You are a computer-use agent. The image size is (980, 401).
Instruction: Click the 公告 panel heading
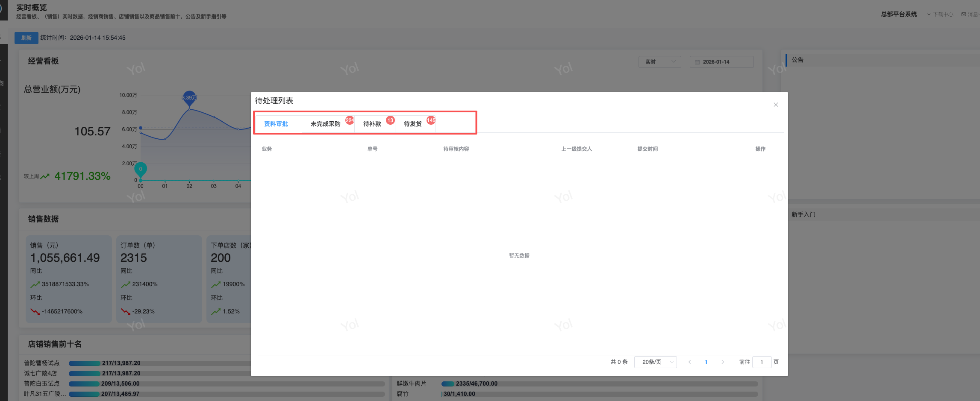798,60
